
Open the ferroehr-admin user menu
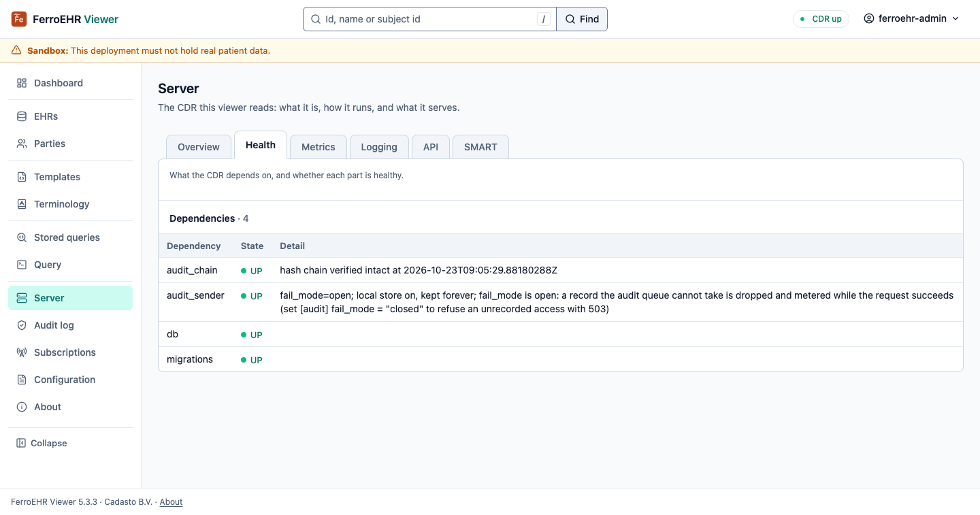coord(911,19)
